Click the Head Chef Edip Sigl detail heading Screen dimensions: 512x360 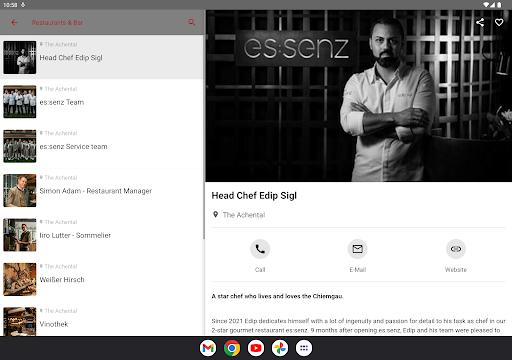pyautogui.click(x=254, y=196)
